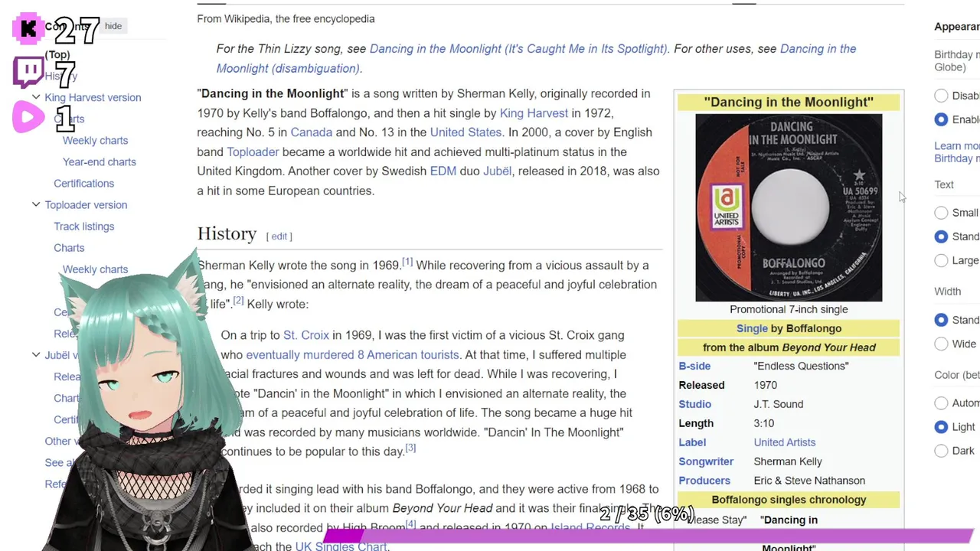Go to Toploader Charts entry
This screenshot has width=980, height=551.
coord(69,247)
